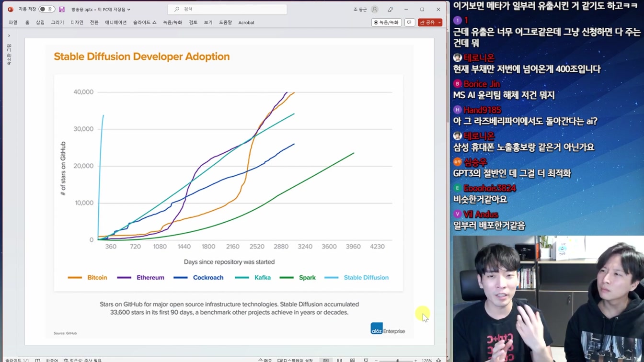
Task: Click the 128% zoom level value
Action: coord(426,360)
